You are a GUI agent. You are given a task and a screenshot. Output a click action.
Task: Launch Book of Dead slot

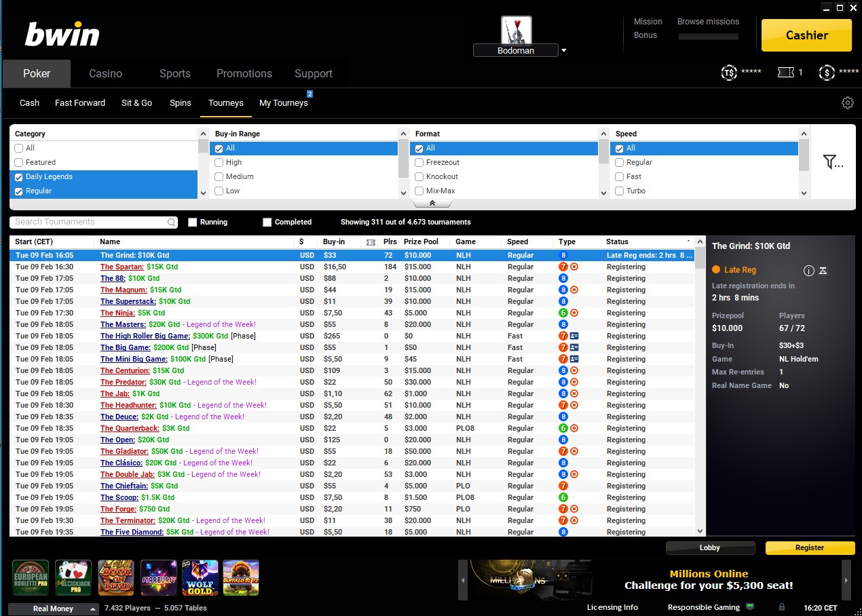click(116, 577)
